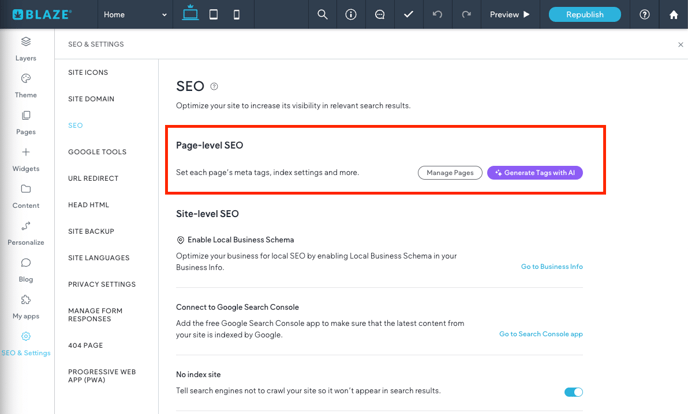Open the SEO help question icon

(x=214, y=87)
